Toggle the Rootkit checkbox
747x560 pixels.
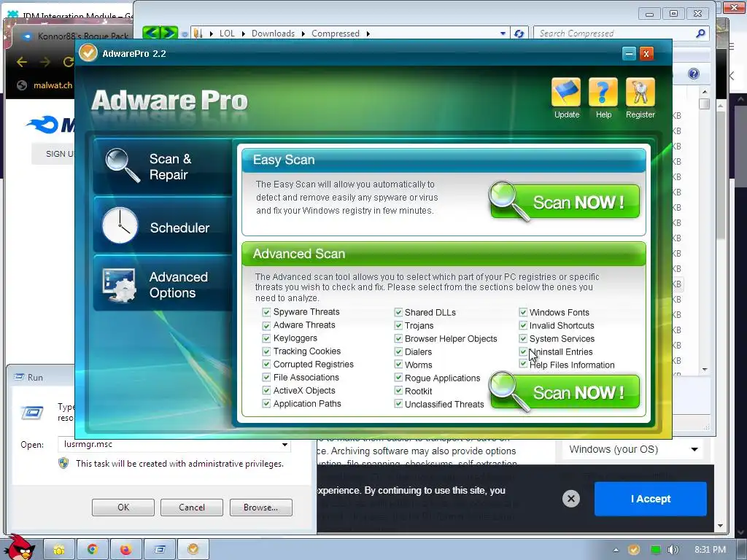[398, 391]
